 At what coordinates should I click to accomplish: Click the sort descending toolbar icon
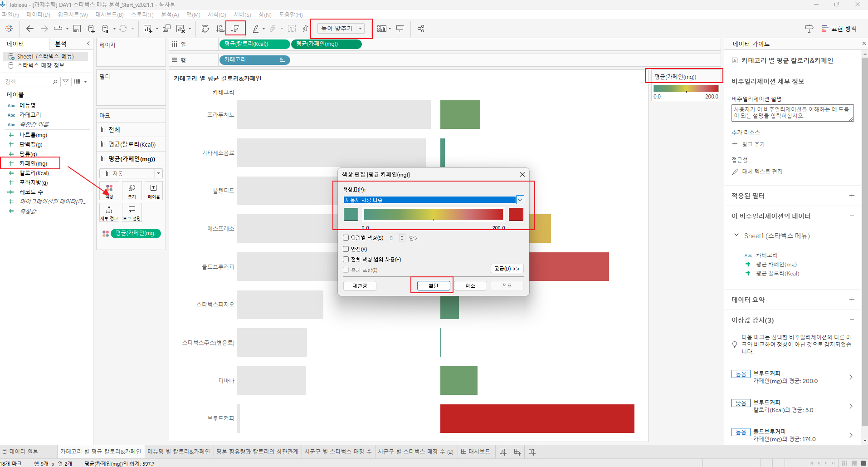coord(235,29)
